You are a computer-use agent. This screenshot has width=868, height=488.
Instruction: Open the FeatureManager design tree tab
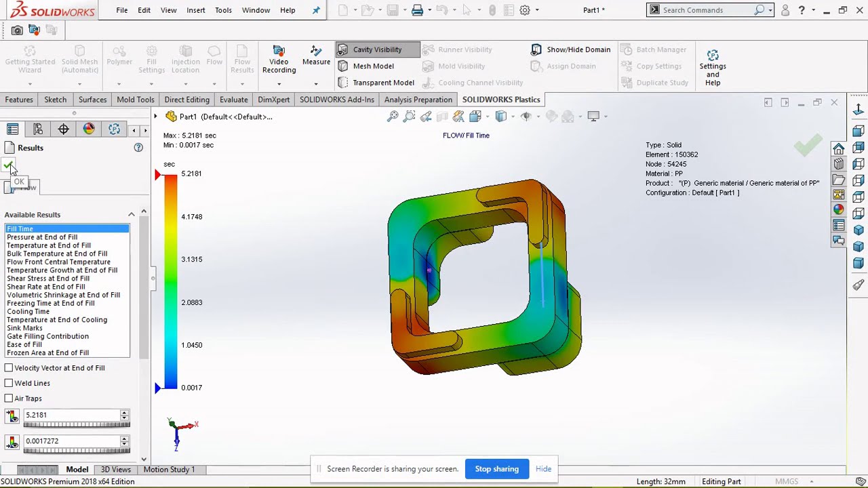(12, 129)
